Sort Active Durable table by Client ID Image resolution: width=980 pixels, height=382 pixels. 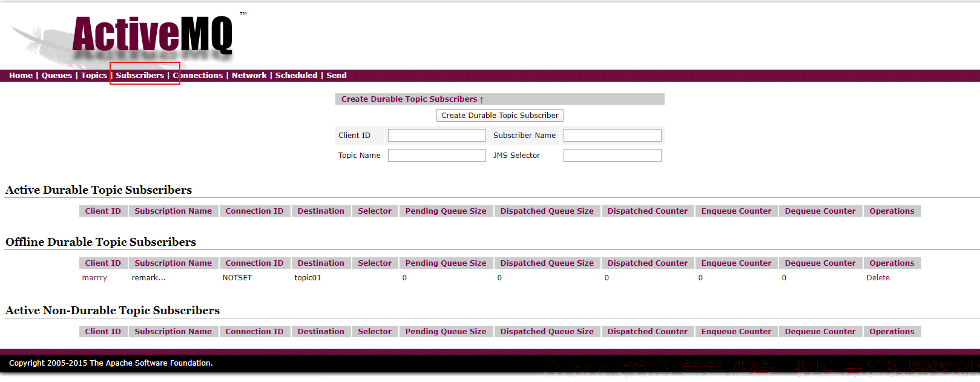click(103, 211)
